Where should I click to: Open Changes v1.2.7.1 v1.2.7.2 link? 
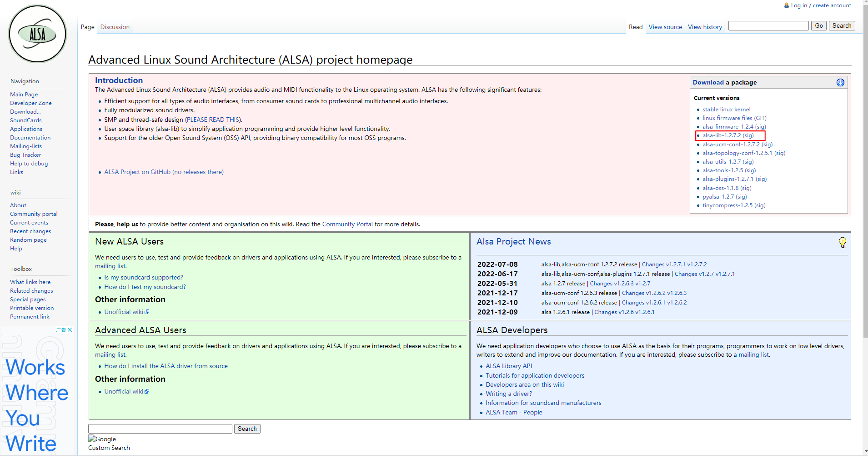pyautogui.click(x=674, y=264)
